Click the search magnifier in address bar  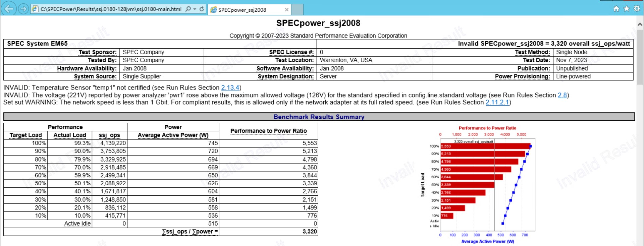point(188,9)
